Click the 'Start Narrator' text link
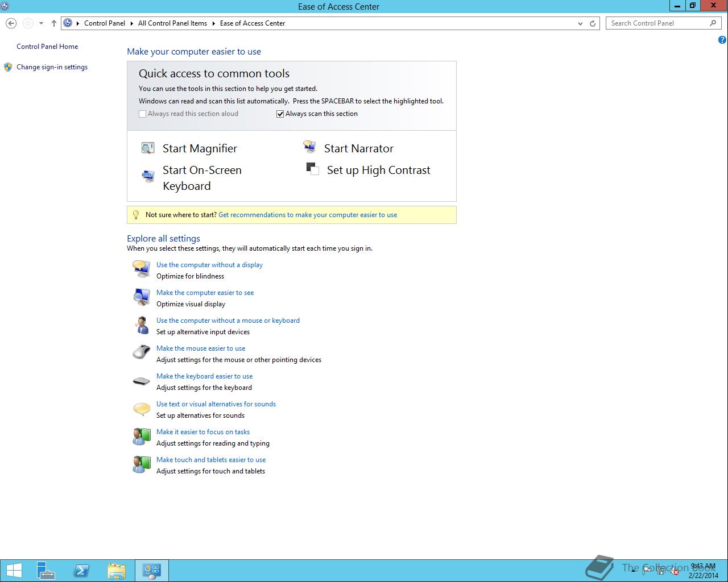Screen dimensions: 728x582 [x=359, y=148]
